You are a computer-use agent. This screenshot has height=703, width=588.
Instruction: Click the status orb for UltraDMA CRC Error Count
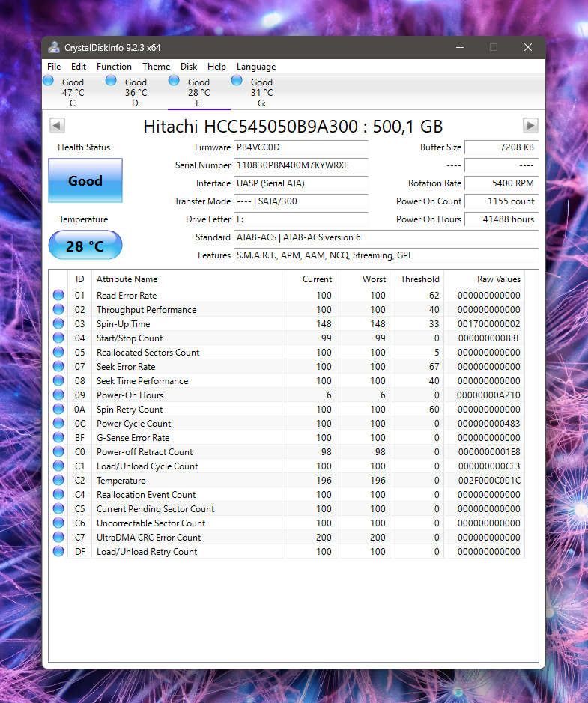(58, 537)
